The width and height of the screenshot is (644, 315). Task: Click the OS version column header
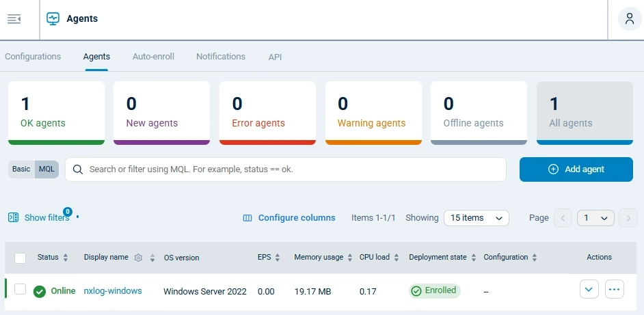click(x=182, y=258)
